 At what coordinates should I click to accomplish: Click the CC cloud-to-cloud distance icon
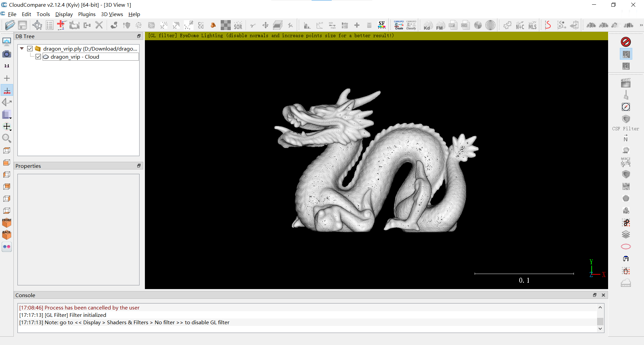click(x=201, y=25)
